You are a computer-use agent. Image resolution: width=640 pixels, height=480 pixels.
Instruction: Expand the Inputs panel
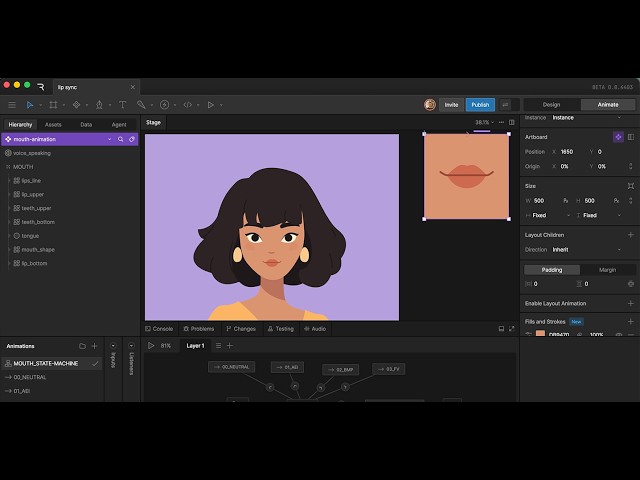tap(113, 346)
